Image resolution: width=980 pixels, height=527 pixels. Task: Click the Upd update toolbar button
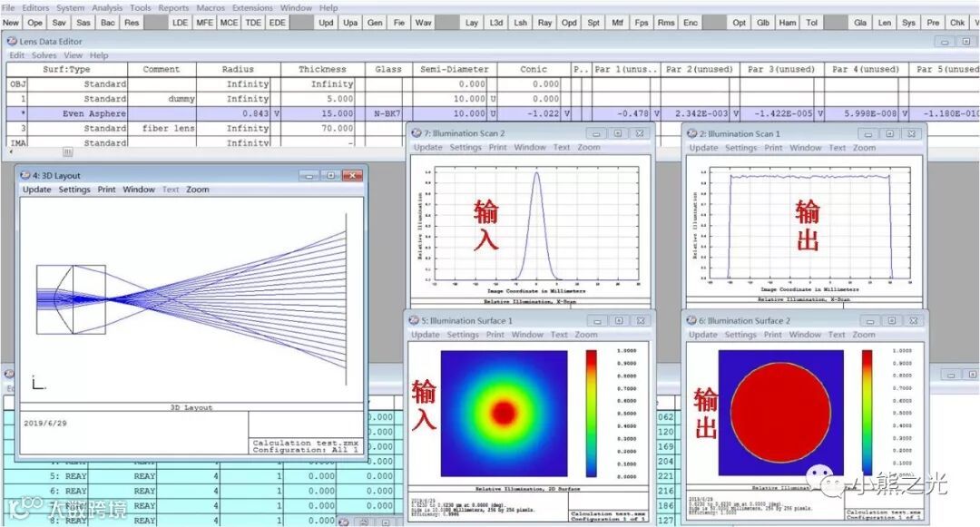pos(327,23)
